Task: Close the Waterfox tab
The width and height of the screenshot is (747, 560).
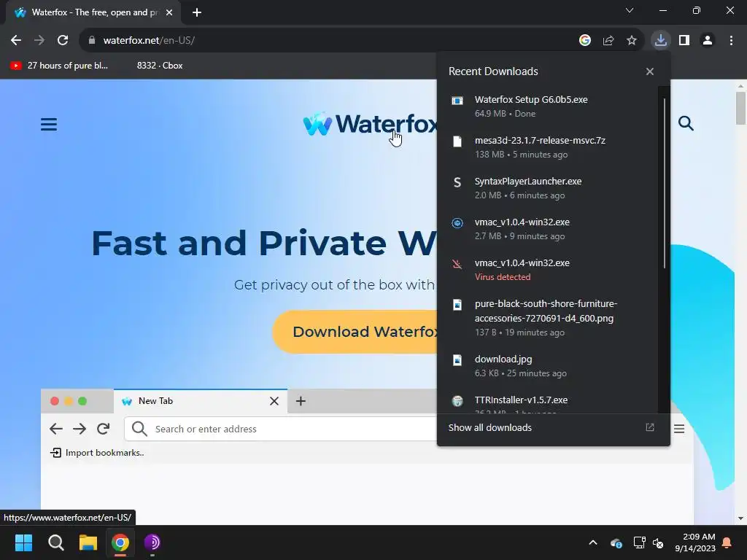Action: (169, 12)
